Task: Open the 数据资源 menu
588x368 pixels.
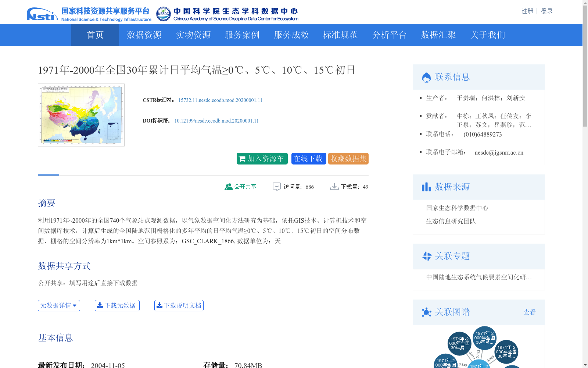Action: click(144, 35)
